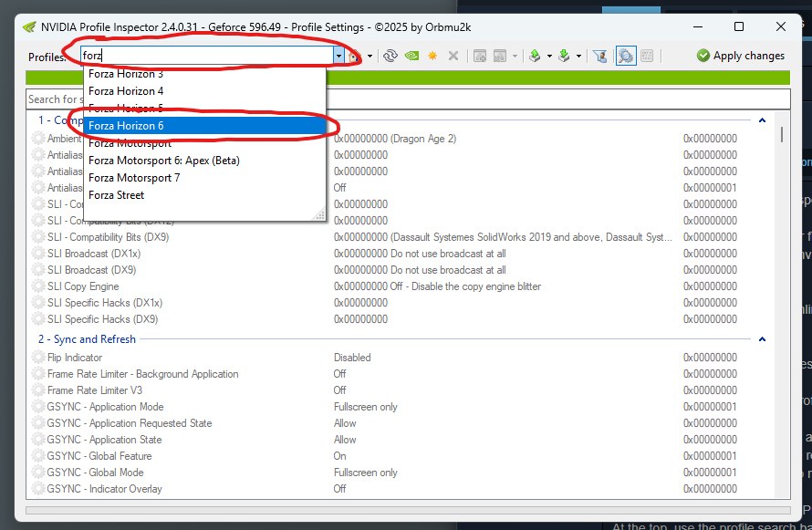This screenshot has width=812, height=530.
Task: Restore profile to NVIDIA defaults
Action: [x=411, y=56]
